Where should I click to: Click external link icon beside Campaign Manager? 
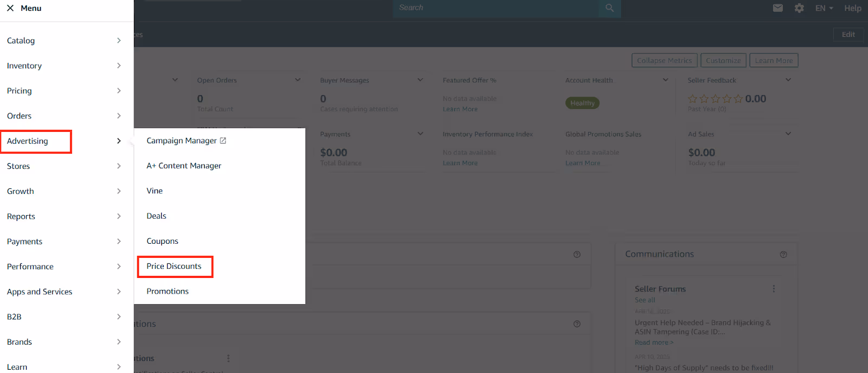click(223, 141)
